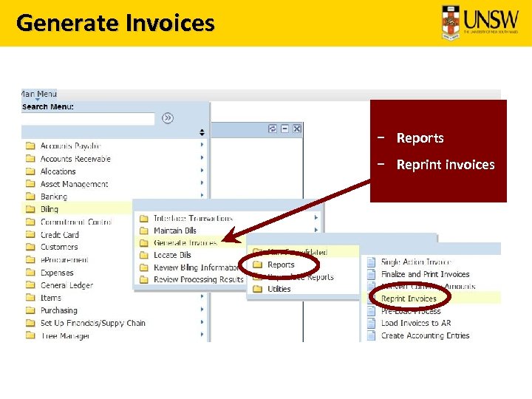Viewport: 532px width, 399px height.
Task: Open the Main Menu dropdown
Action: pyautogui.click(x=39, y=95)
